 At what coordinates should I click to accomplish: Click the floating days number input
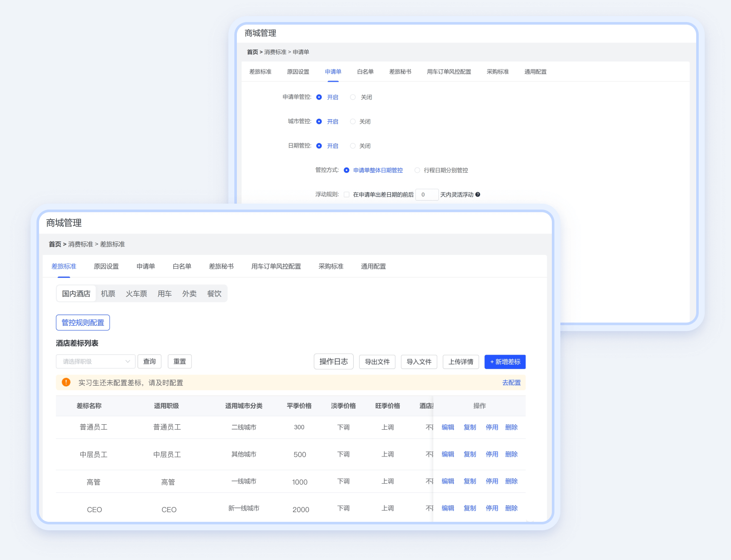(x=427, y=195)
